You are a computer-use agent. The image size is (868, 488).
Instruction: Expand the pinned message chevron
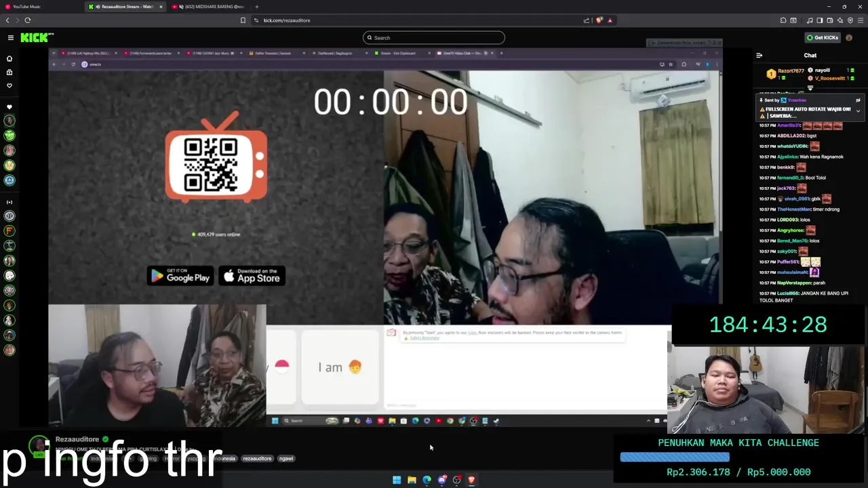pos(858,110)
